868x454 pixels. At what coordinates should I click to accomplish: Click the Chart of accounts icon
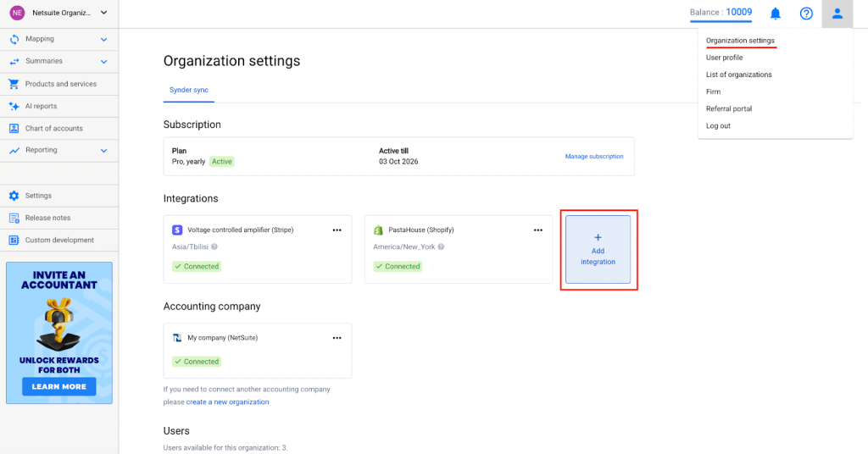click(x=14, y=128)
